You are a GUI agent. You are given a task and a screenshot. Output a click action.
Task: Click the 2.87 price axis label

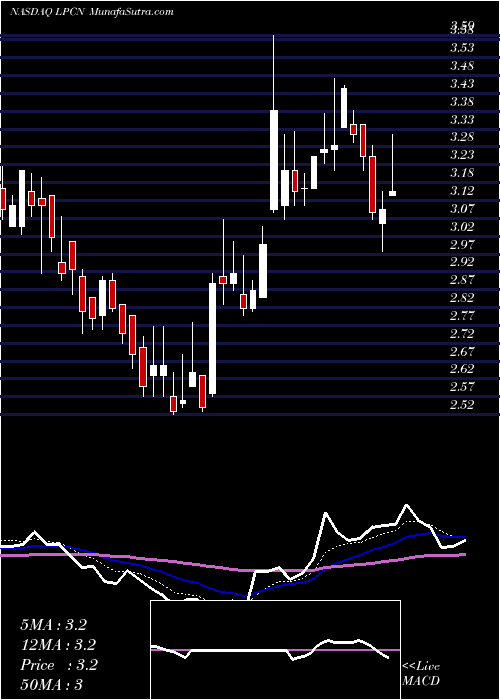pyautogui.click(x=462, y=279)
